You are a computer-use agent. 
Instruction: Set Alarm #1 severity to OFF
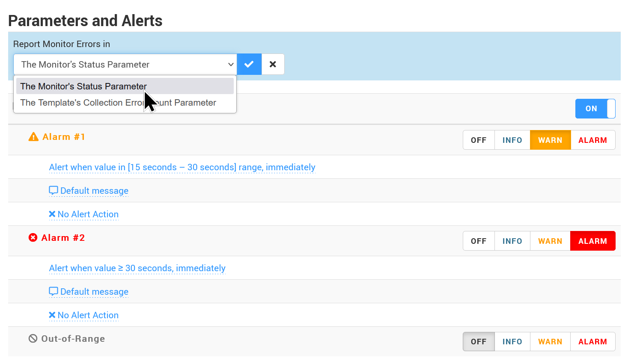click(479, 140)
